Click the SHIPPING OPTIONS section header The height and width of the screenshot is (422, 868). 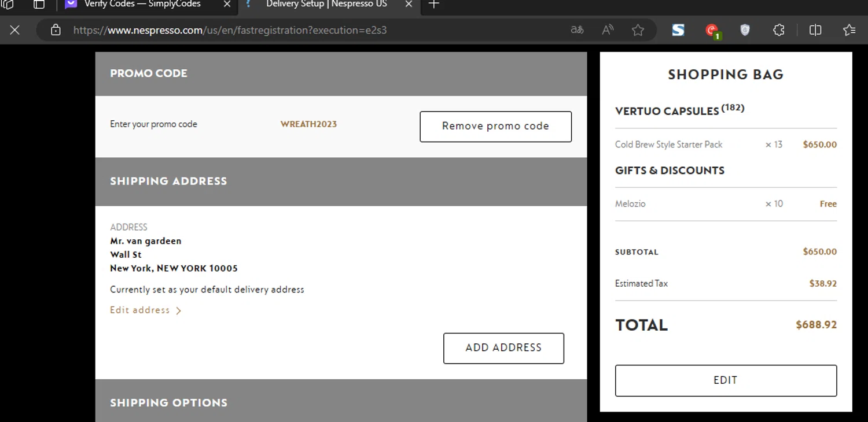tap(341, 401)
